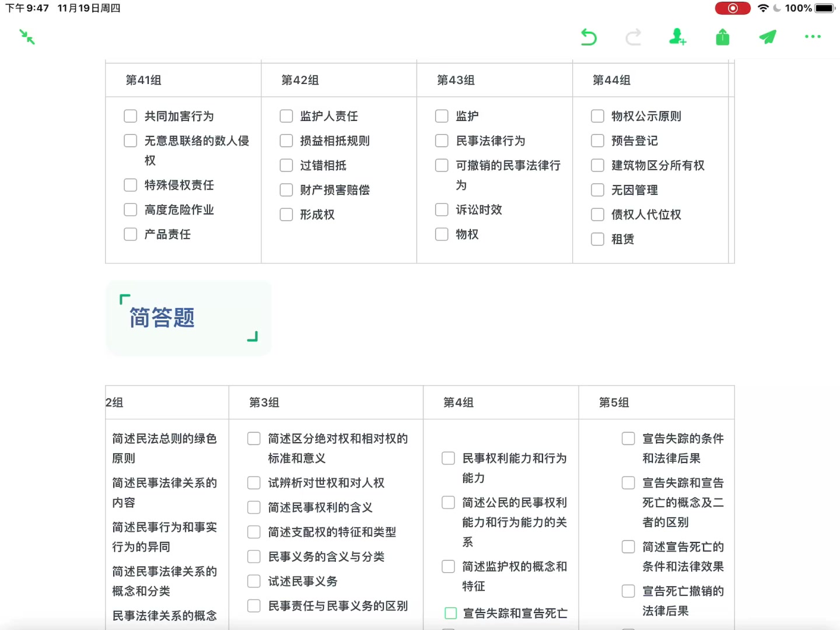This screenshot has width=840, height=630.
Task: Tap the greyed redo arrow
Action: pyautogui.click(x=633, y=37)
